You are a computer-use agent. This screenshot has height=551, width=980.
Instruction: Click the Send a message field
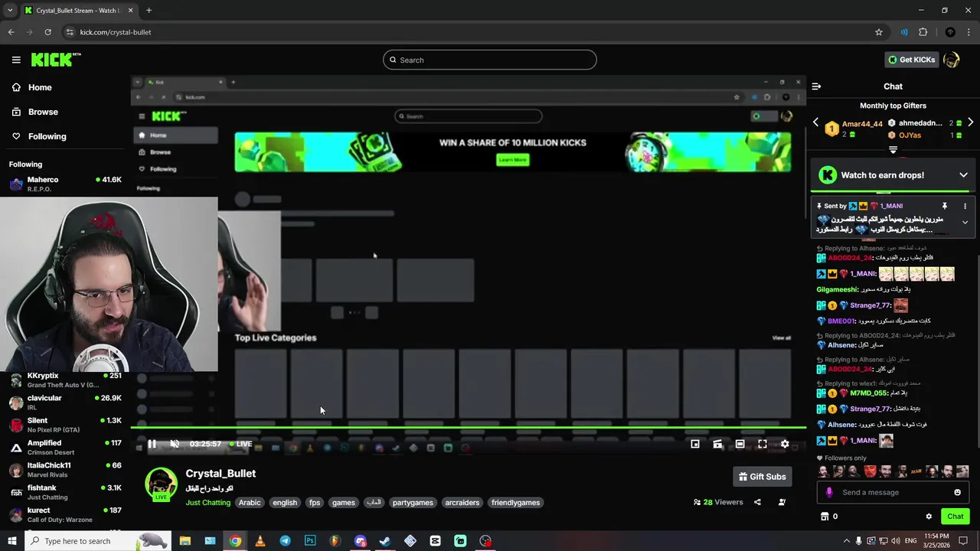[894, 492]
